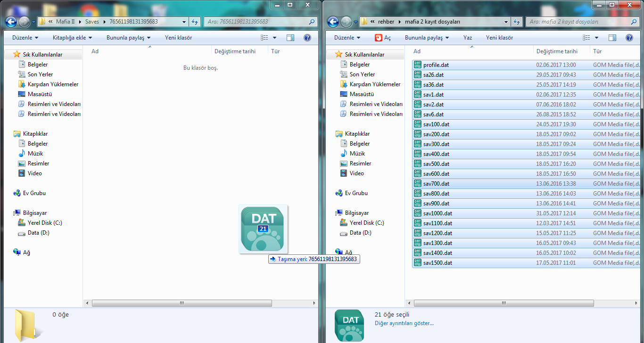This screenshot has width=644, height=343.
Task: Select the sav6.dat file icon
Action: [x=418, y=114]
